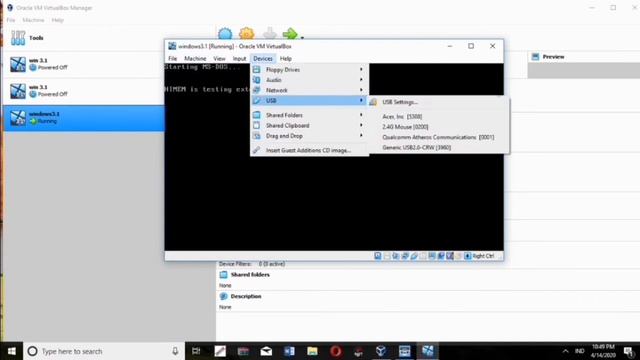640x360 pixels.
Task: Open Input menu in VM window
Action: click(x=239, y=58)
